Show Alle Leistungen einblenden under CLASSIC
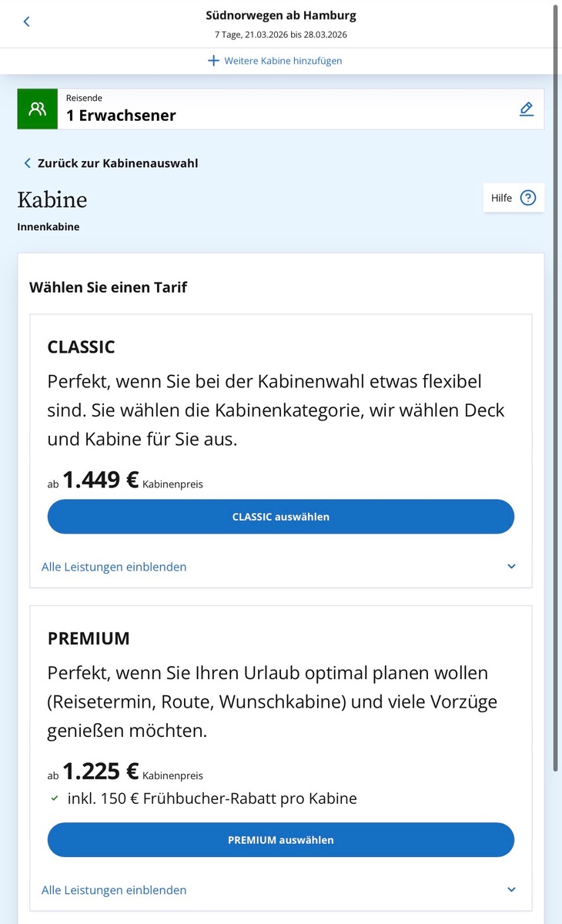This screenshot has height=924, width=562. point(114,567)
